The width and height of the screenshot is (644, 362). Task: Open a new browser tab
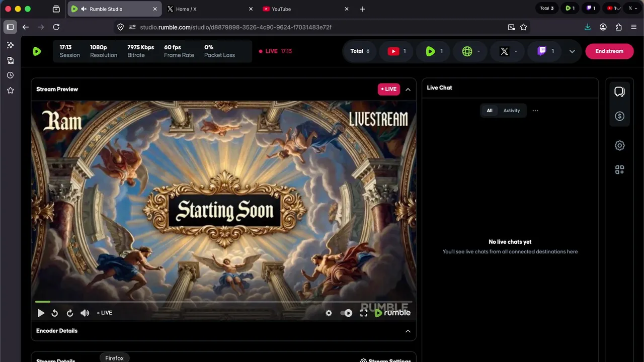363,9
